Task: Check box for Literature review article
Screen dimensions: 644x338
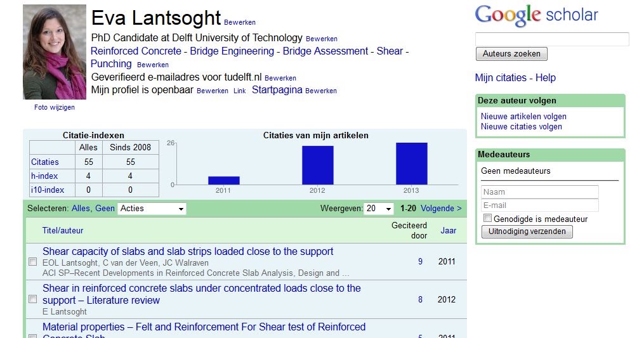Action: coord(33,299)
